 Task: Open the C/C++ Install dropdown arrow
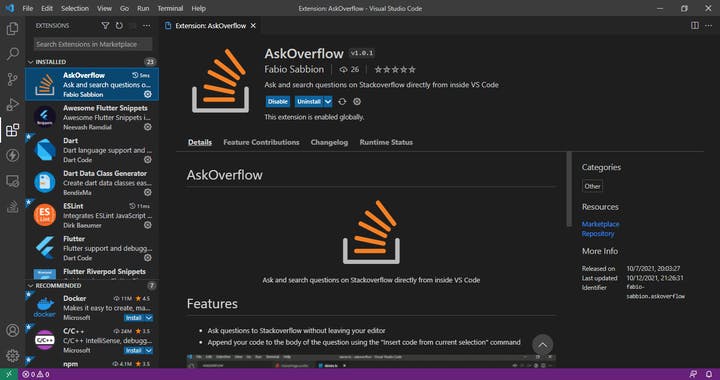coord(149,350)
